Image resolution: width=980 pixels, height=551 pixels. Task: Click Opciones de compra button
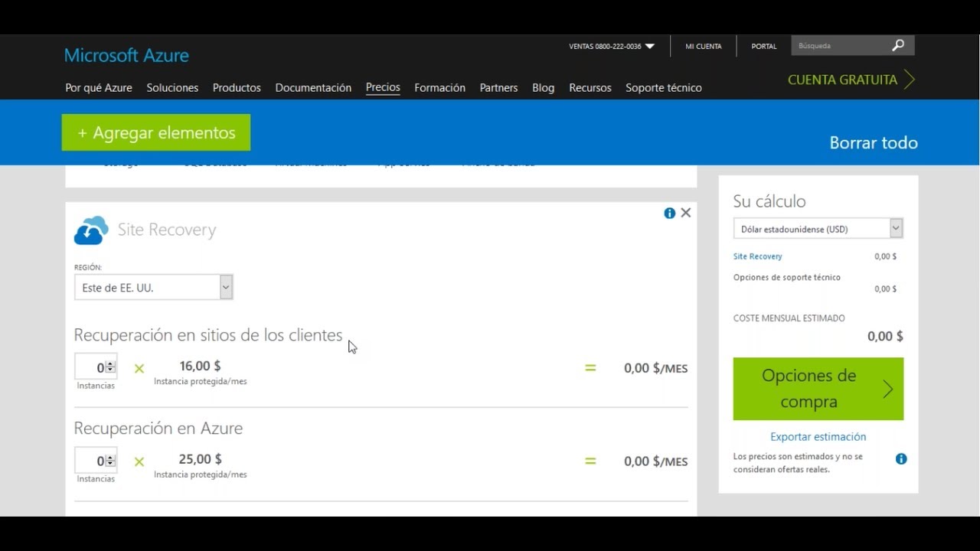pyautogui.click(x=818, y=389)
